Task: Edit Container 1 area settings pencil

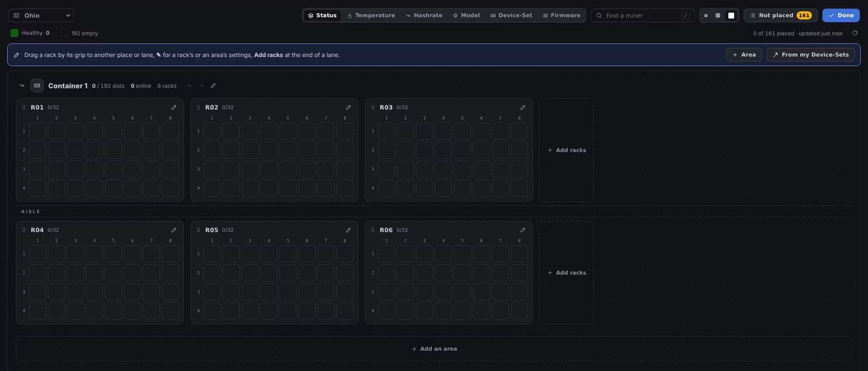Action: tap(213, 86)
